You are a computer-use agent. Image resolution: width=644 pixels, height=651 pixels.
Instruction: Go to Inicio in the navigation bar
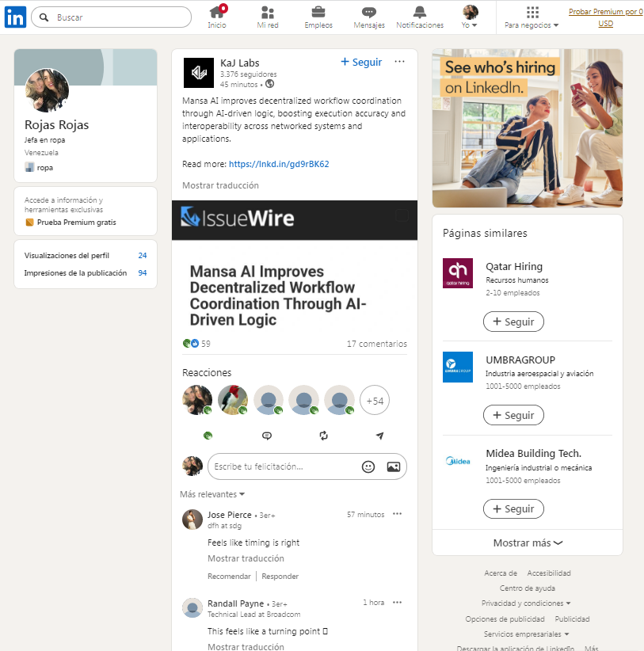coord(217,17)
